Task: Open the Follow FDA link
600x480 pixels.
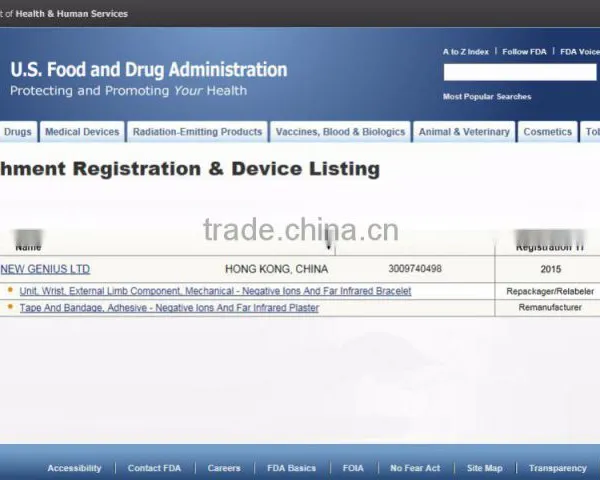Action: (524, 52)
